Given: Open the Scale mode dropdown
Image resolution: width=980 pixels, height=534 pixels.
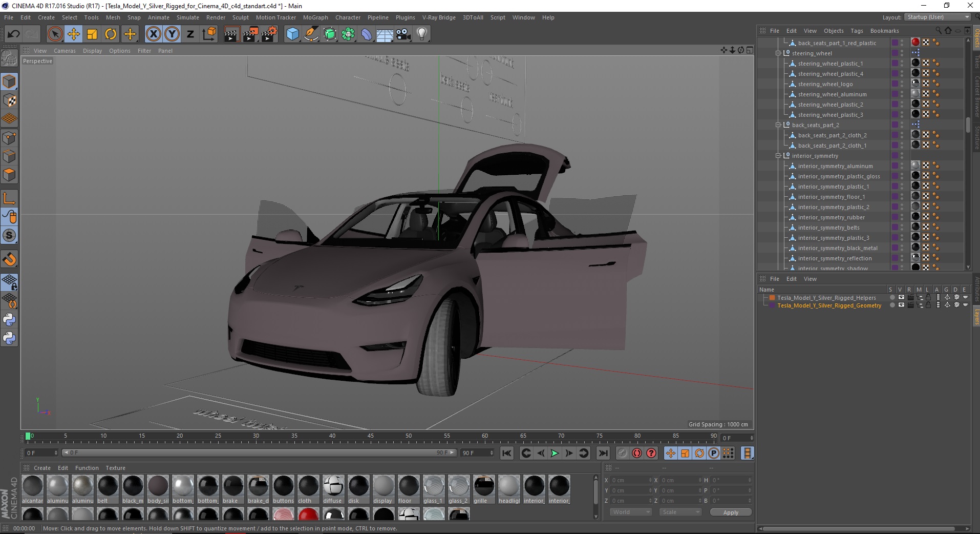Looking at the screenshot, I should 680,512.
